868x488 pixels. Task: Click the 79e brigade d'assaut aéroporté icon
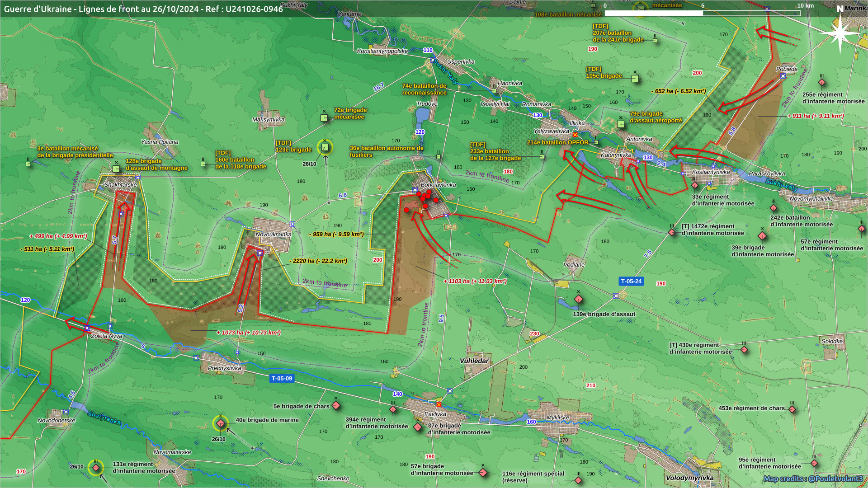point(621,124)
